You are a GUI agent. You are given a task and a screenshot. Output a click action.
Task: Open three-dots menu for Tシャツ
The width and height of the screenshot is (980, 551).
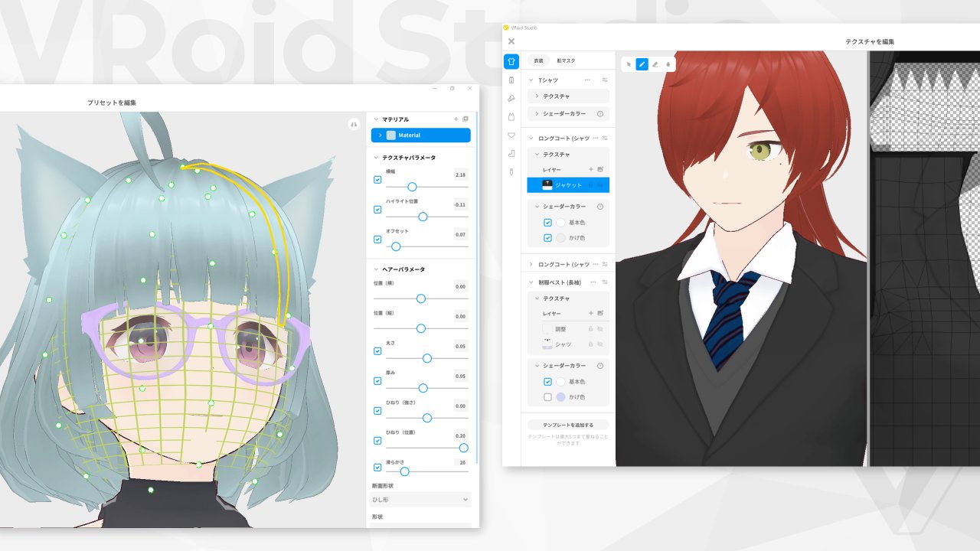[x=588, y=80]
